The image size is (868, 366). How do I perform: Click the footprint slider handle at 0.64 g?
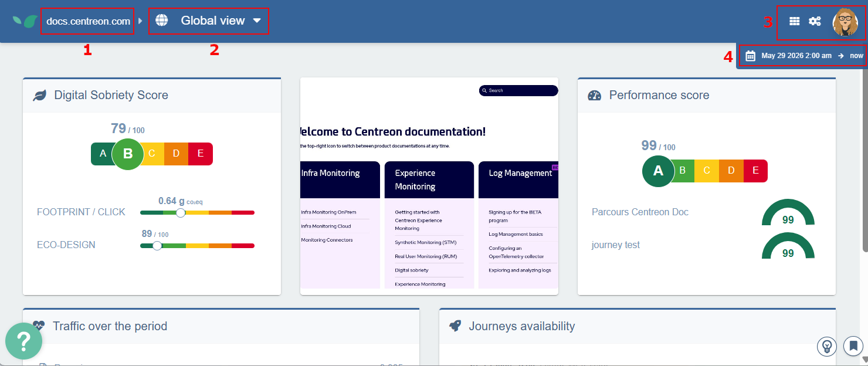pyautogui.click(x=181, y=212)
